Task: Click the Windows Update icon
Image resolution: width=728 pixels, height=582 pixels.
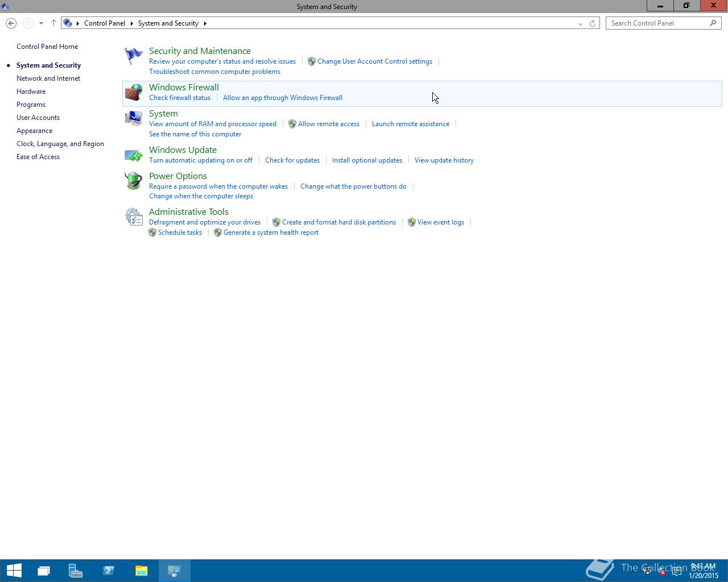Action: 134,155
